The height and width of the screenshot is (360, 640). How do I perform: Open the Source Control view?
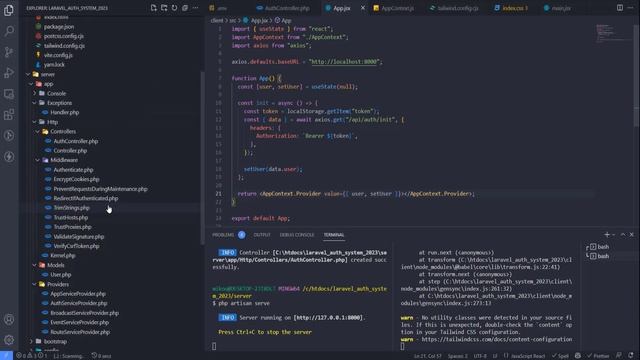[x=9, y=52]
